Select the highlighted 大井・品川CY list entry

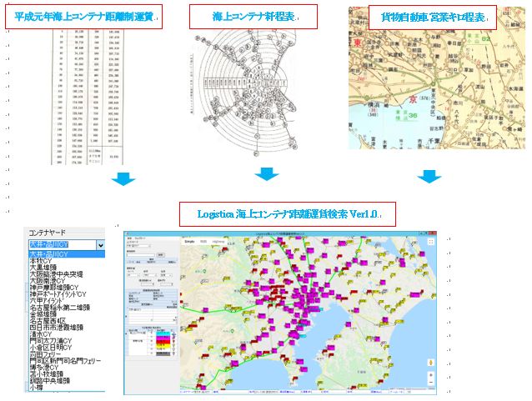[67, 254]
